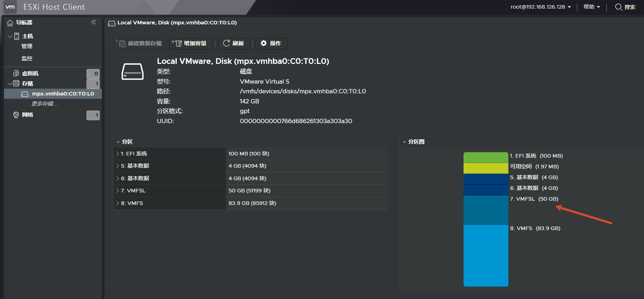Viewport: 644px width, 299px height.
Task: Expand partition 1: EFI 系统 row
Action: click(x=117, y=154)
